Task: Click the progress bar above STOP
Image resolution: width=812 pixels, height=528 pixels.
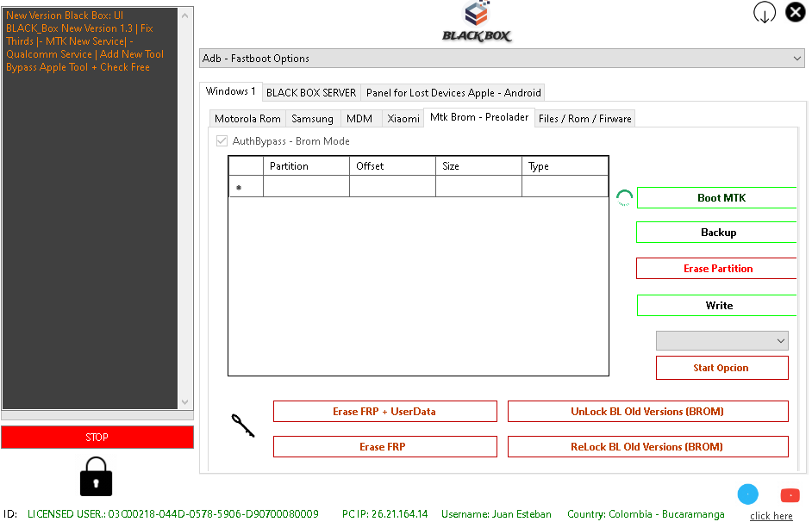Action: [x=97, y=415]
